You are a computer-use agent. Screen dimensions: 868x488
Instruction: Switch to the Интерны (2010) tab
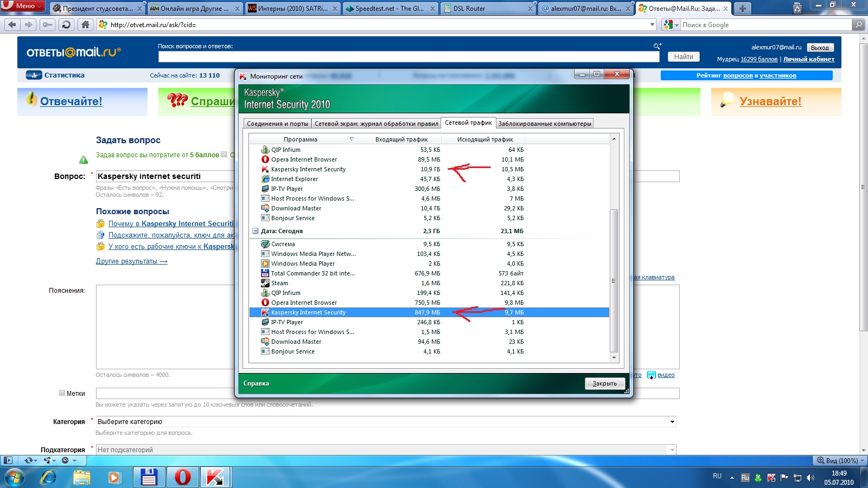pos(293,8)
